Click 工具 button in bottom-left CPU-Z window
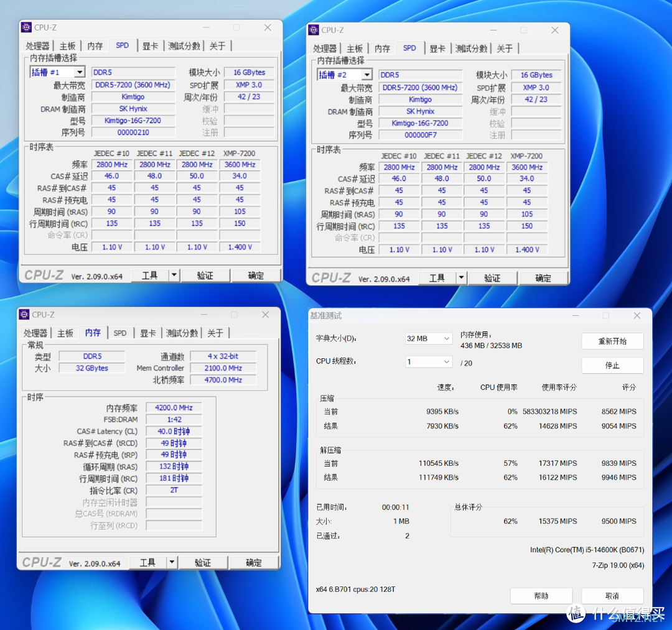The width and height of the screenshot is (672, 630). pyautogui.click(x=147, y=562)
